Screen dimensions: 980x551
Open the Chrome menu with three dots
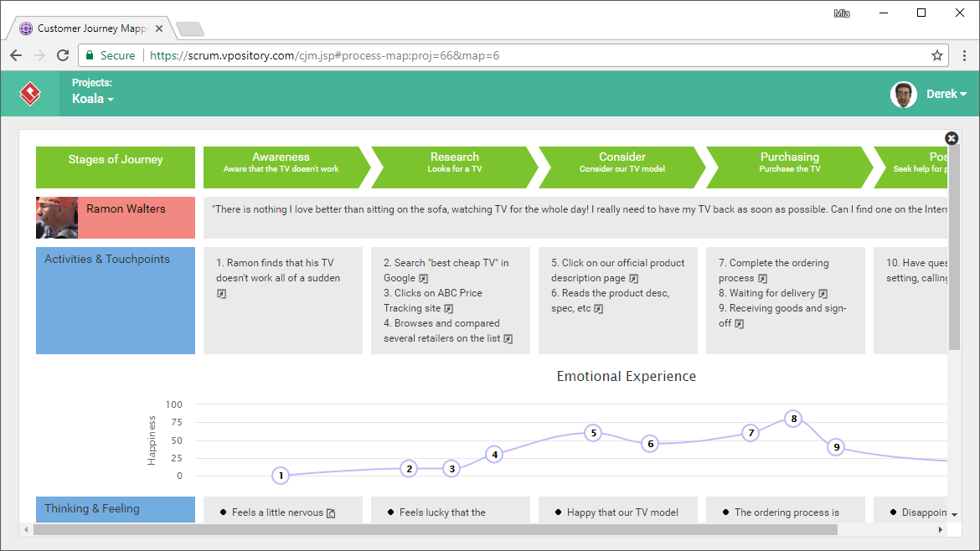[x=965, y=55]
